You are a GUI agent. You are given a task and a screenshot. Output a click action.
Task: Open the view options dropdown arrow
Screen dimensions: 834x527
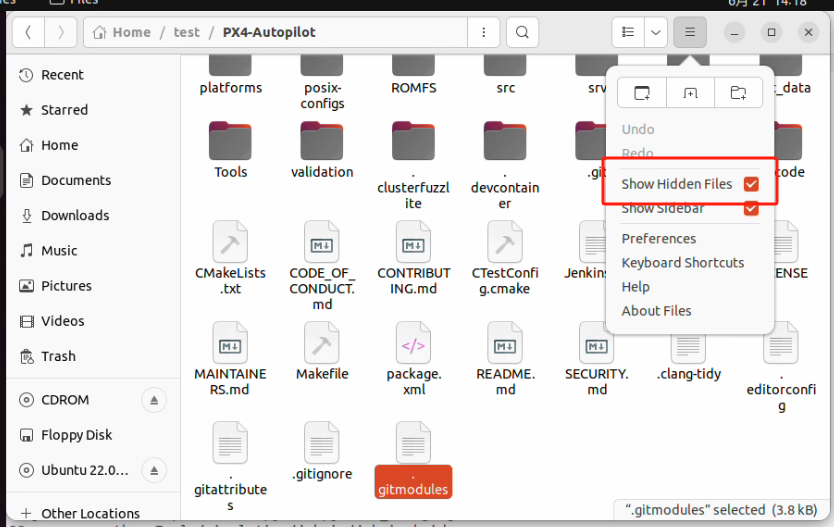coord(656,32)
